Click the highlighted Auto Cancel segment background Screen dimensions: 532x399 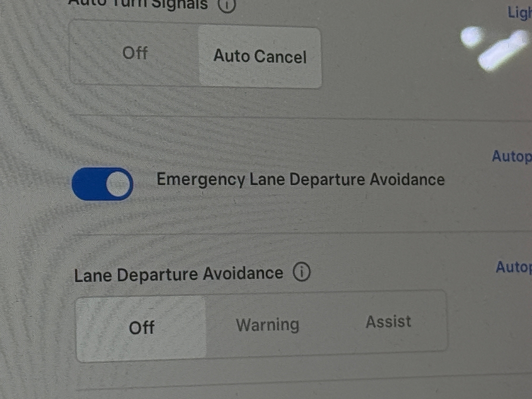tap(260, 56)
